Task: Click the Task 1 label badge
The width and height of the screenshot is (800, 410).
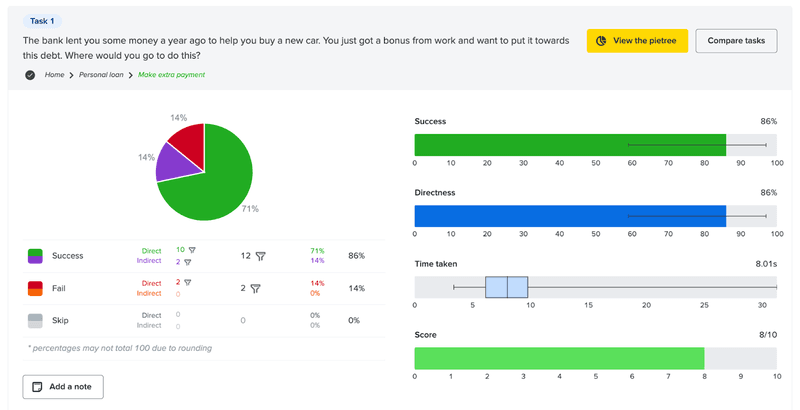Action: coord(42,20)
